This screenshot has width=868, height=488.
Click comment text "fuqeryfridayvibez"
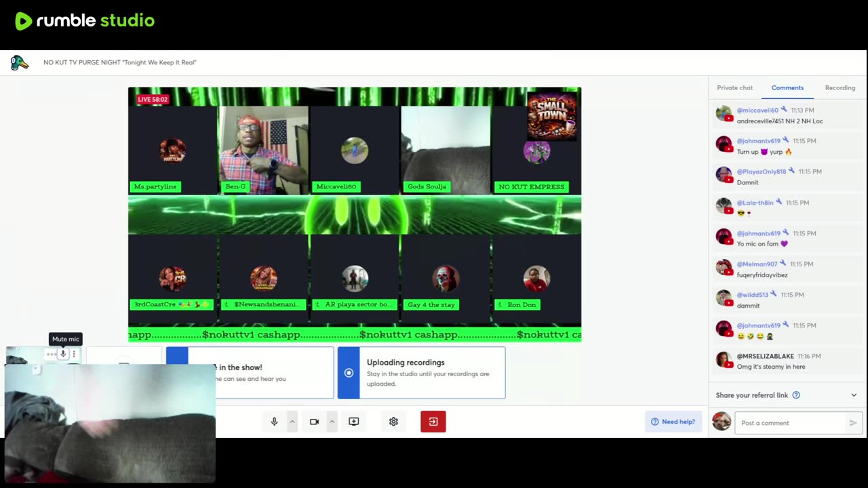pyautogui.click(x=762, y=275)
